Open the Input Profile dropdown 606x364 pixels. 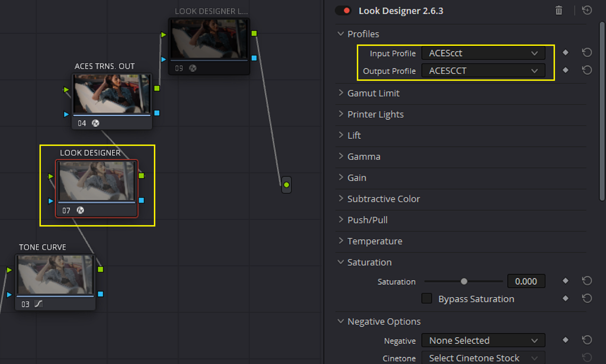[483, 53]
